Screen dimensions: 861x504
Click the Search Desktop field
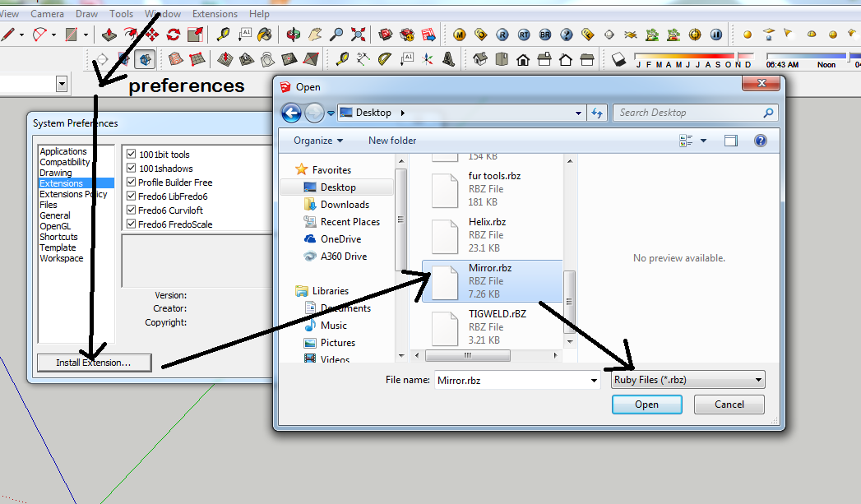[x=695, y=113]
